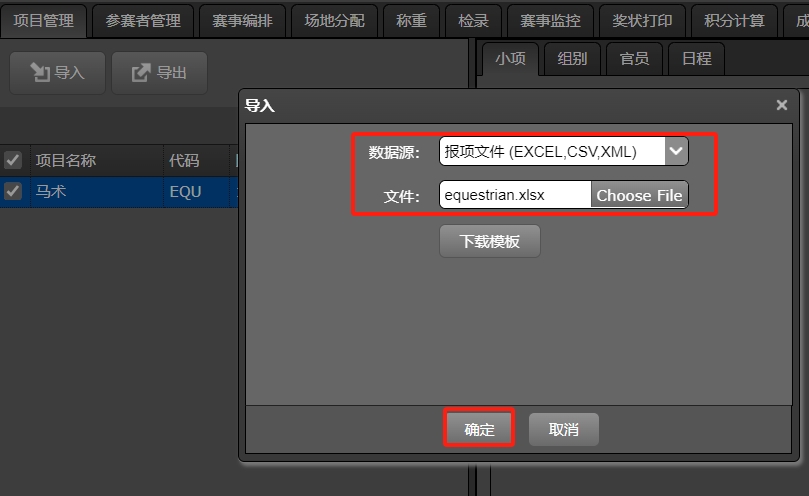Image resolution: width=809 pixels, height=496 pixels.
Task: Open the 报项文件 (EXCEL,CSV,XML) combo box
Action: tap(563, 151)
